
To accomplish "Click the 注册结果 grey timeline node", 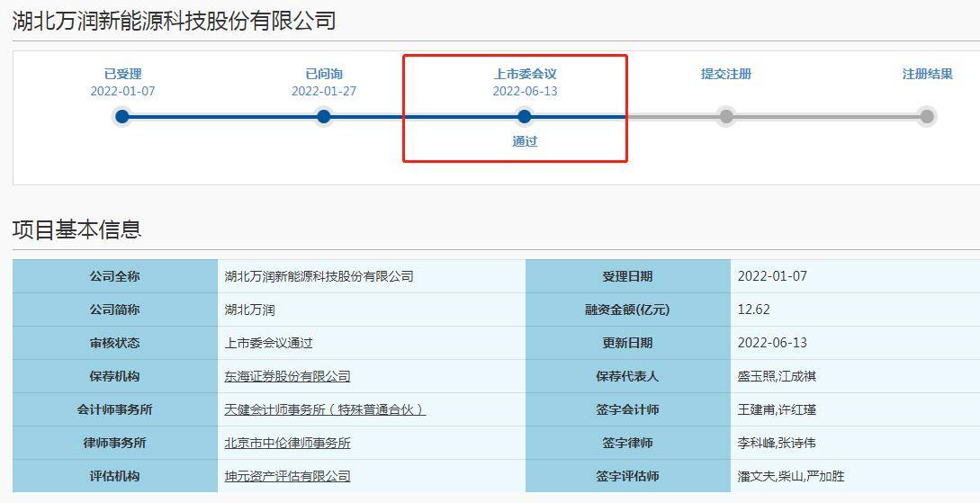I will click(x=927, y=116).
